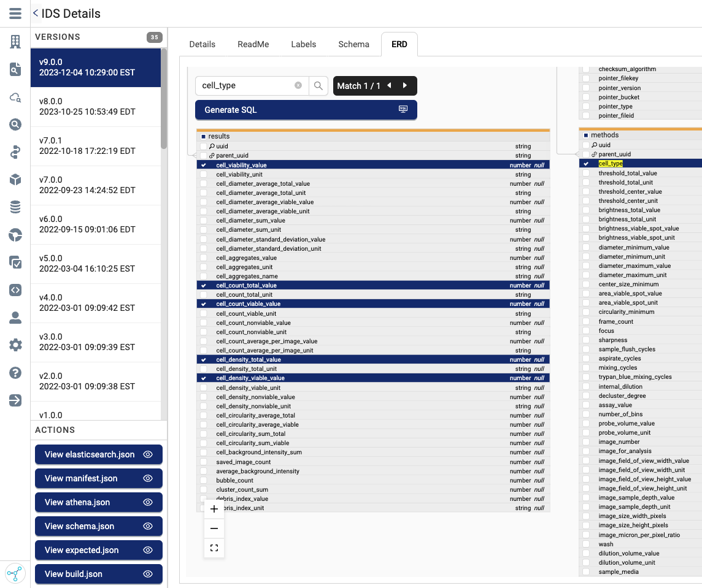This screenshot has height=588, width=702.
Task: View the manifest.json file
Action: pyautogui.click(x=98, y=478)
